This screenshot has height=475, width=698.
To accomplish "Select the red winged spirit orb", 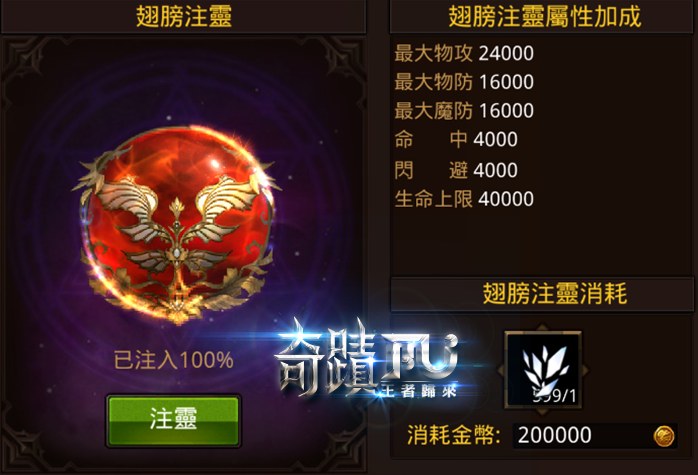I will (177, 224).
